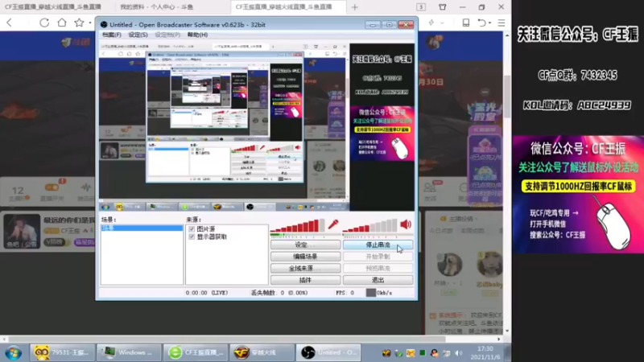Click the QQ penguin tray icon
Viewport: 644px width, 362px height.
(434, 353)
